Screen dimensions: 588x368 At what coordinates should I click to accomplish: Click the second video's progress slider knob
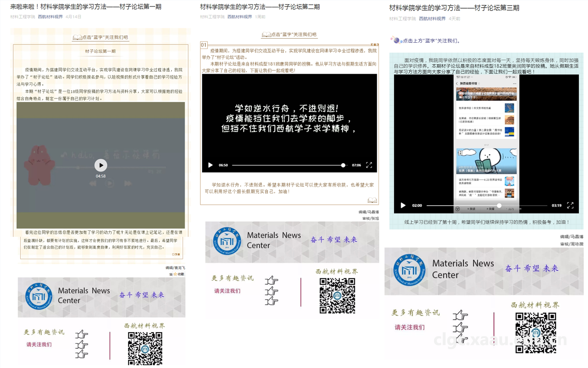(x=343, y=165)
